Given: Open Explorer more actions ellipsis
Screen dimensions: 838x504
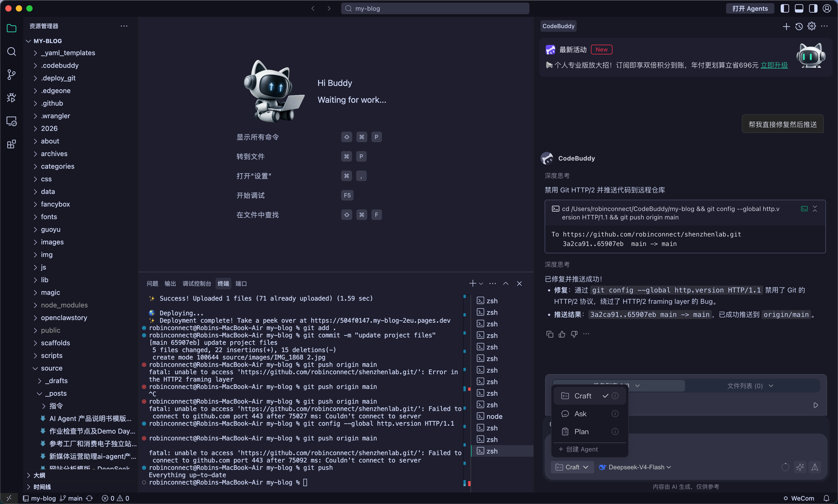Looking at the screenshot, I should pos(124,26).
